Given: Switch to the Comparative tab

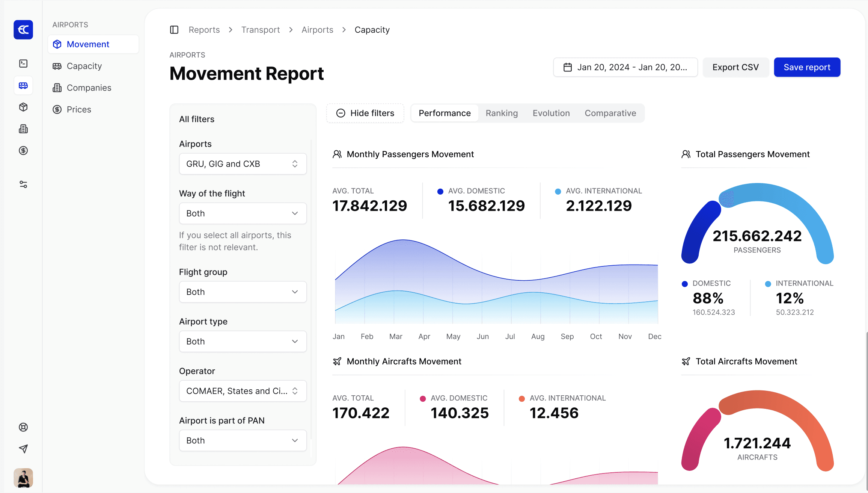Looking at the screenshot, I should click(x=610, y=113).
